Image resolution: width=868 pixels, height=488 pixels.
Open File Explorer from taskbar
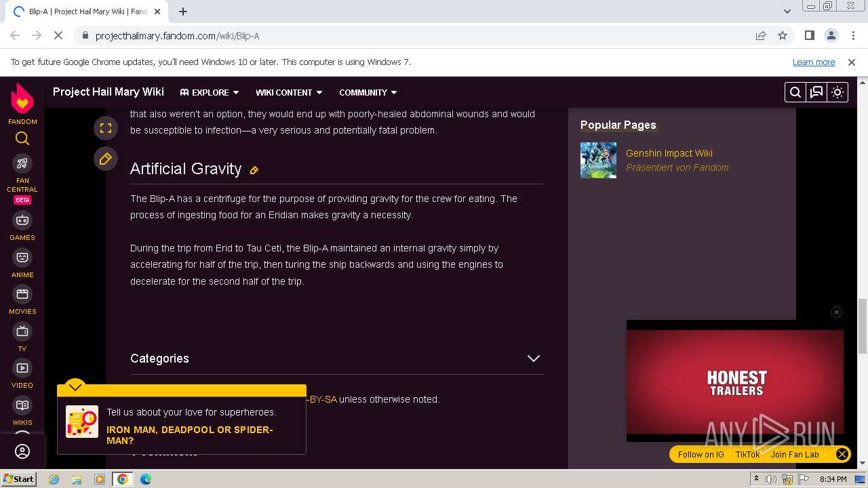(77, 479)
